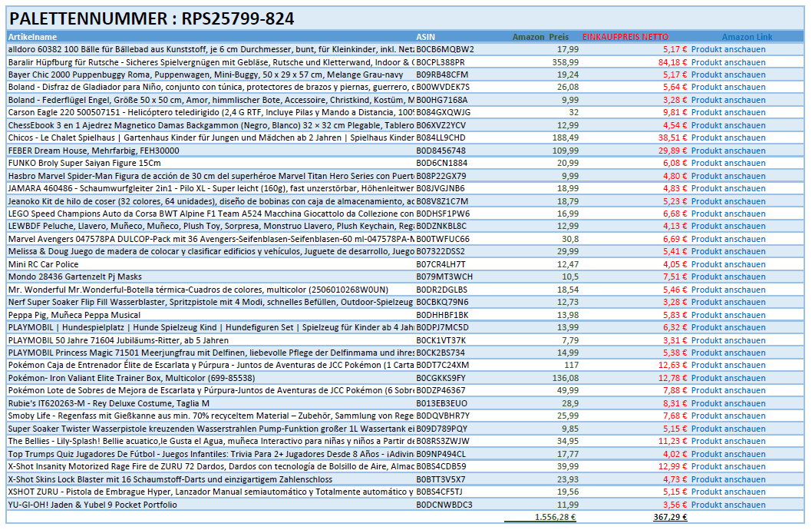
Task: Open link for LEGO Speed Champions row
Action: click(x=728, y=214)
